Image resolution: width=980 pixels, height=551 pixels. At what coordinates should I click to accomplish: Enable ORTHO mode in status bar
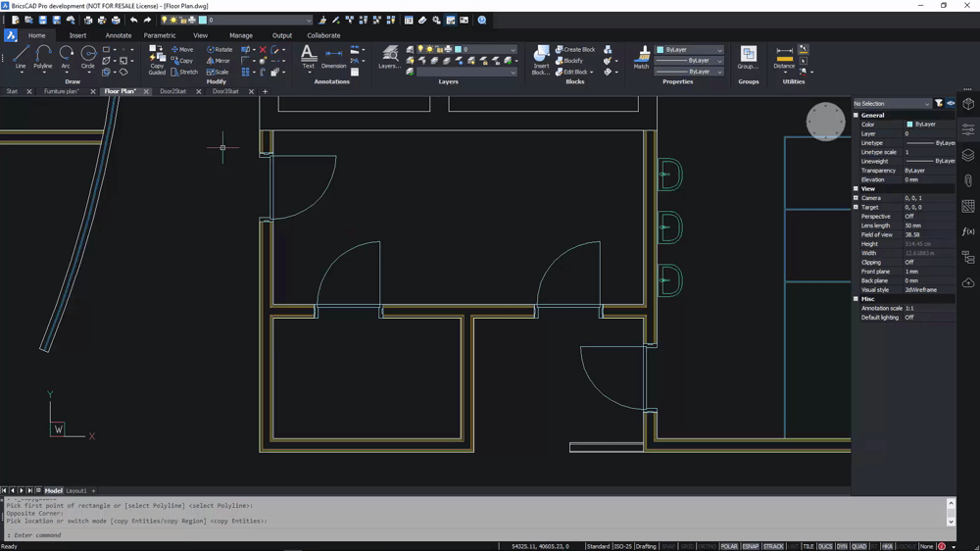[x=706, y=546]
